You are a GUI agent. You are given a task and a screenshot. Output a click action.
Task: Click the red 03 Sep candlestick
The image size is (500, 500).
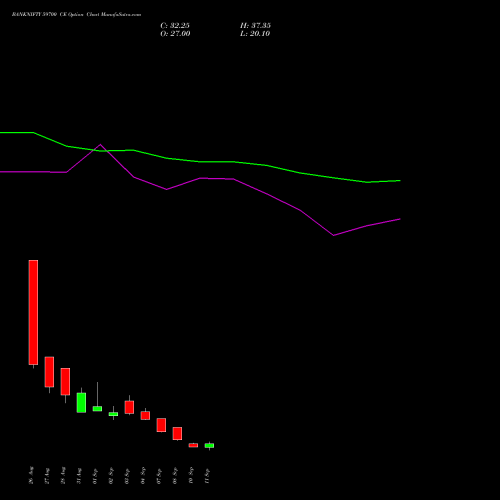[x=129, y=407]
